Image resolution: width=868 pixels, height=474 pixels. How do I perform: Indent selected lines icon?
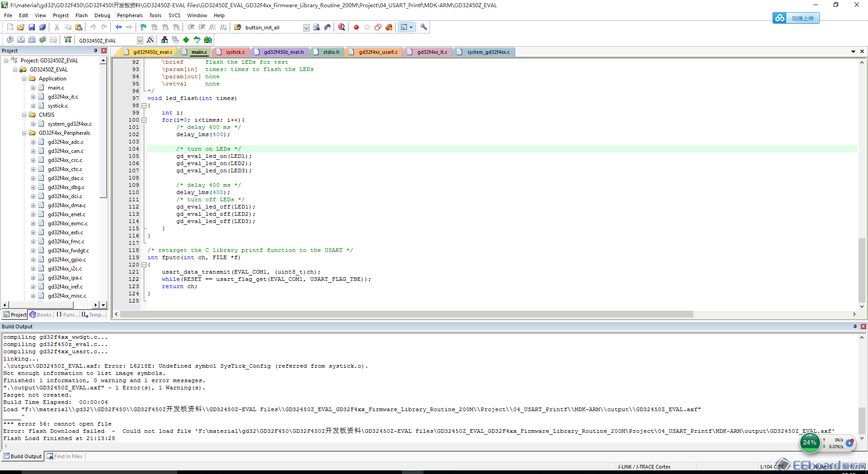click(x=191, y=27)
